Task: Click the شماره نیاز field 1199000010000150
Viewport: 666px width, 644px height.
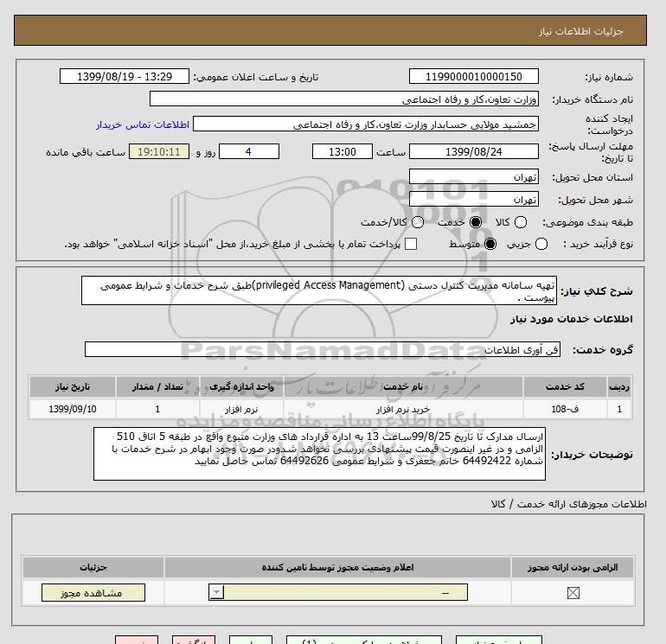Action: click(x=474, y=77)
